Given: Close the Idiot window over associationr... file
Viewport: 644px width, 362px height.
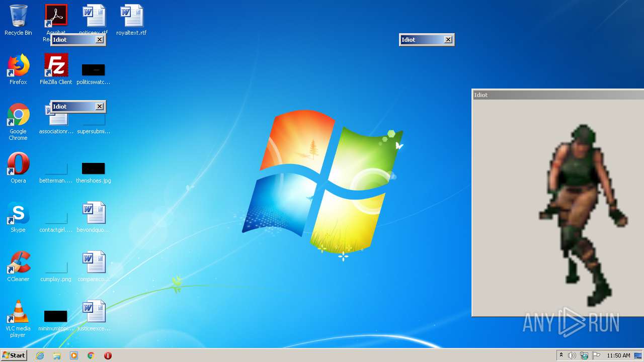Looking at the screenshot, I should (x=100, y=107).
